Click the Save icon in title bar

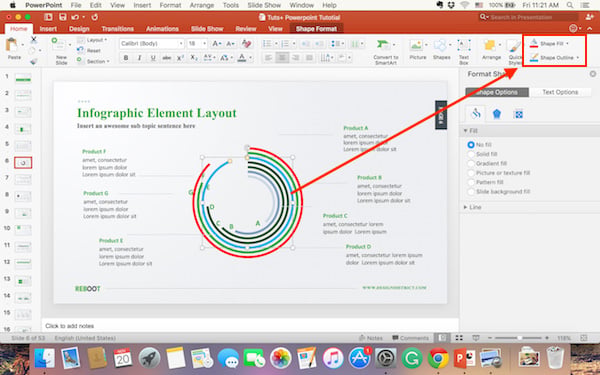(x=62, y=17)
